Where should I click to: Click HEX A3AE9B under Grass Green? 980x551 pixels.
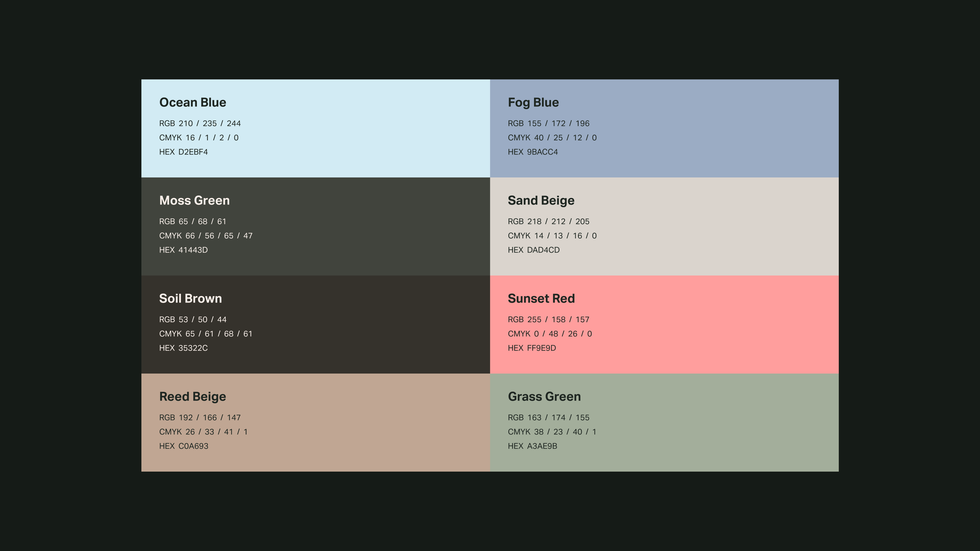pyautogui.click(x=532, y=446)
